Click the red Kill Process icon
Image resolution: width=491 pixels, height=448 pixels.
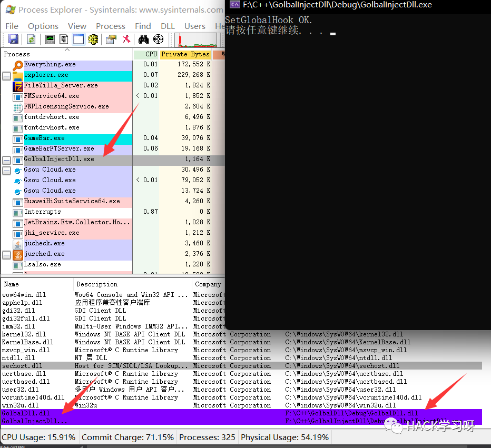pos(126,39)
